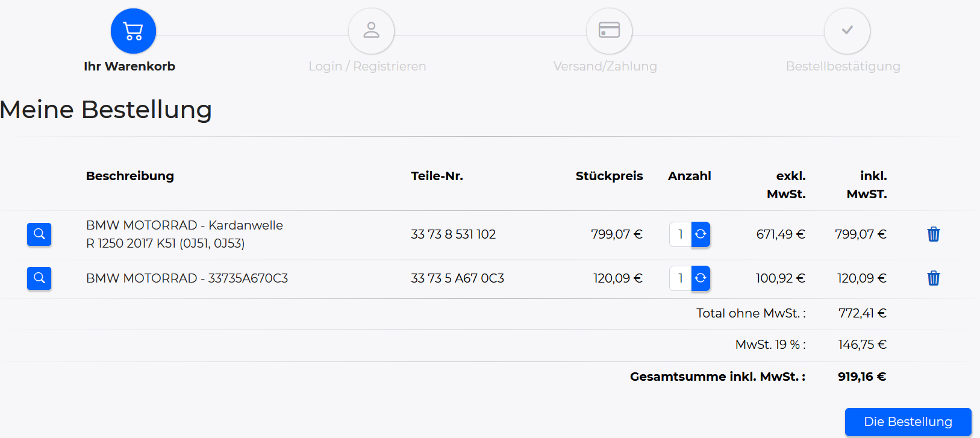Image resolution: width=980 pixels, height=438 pixels.
Task: Click the Anzahl column header
Action: tap(690, 176)
